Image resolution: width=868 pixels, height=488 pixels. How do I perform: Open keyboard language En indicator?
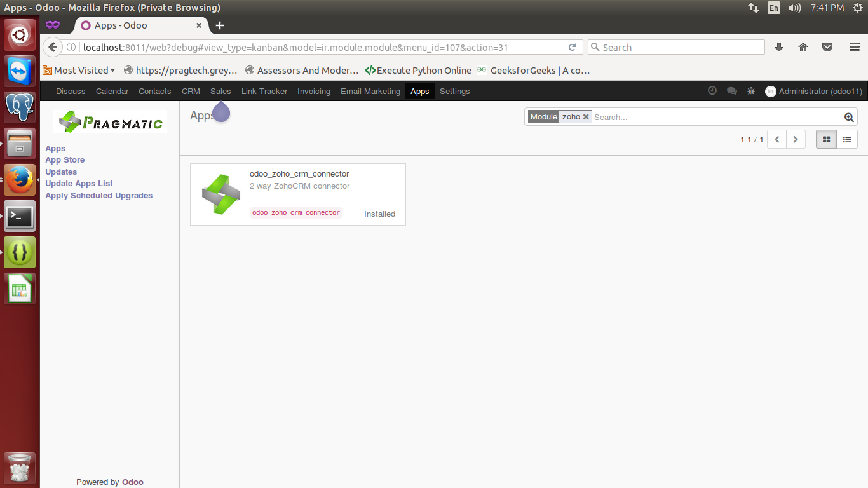tap(773, 8)
